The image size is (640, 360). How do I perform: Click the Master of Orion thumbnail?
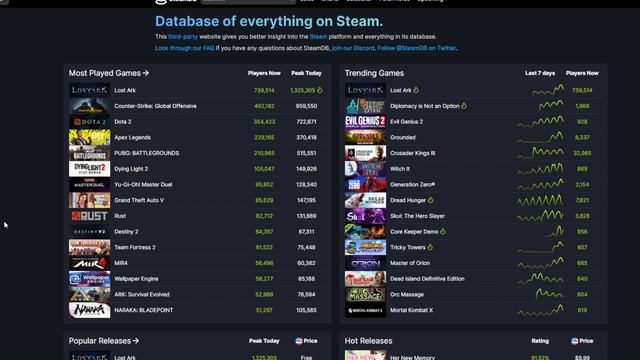coord(365,263)
